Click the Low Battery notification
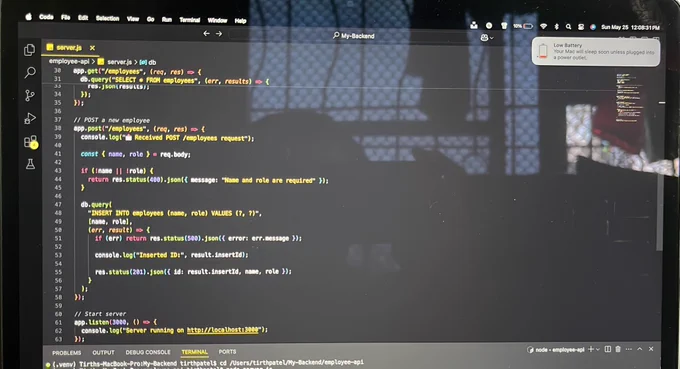This screenshot has width=680, height=369. pyautogui.click(x=596, y=52)
